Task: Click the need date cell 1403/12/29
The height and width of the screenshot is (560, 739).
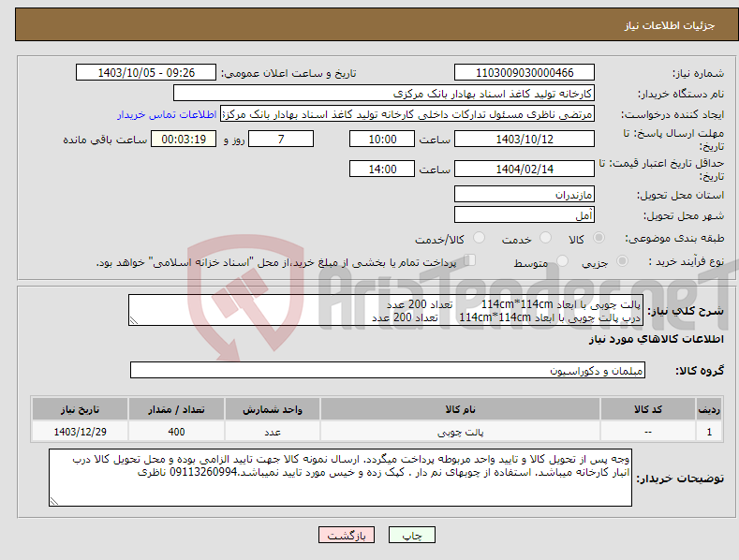Action: (x=80, y=432)
